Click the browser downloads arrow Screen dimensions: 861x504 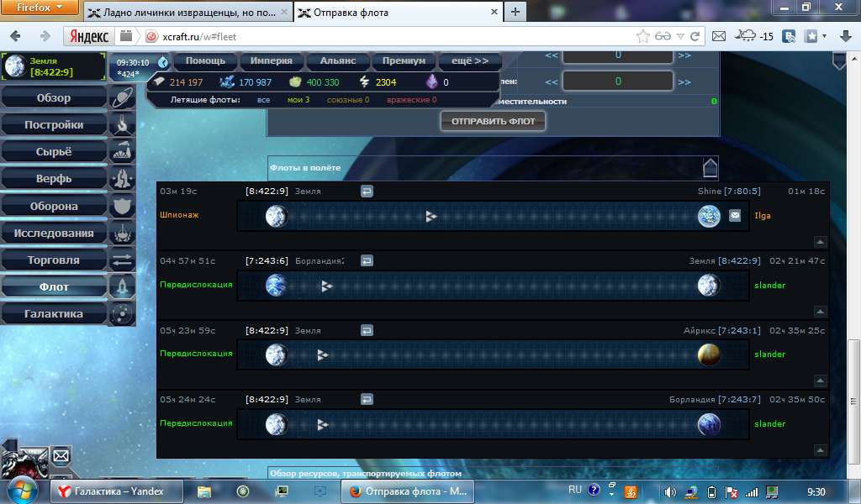pyautogui.click(x=846, y=36)
